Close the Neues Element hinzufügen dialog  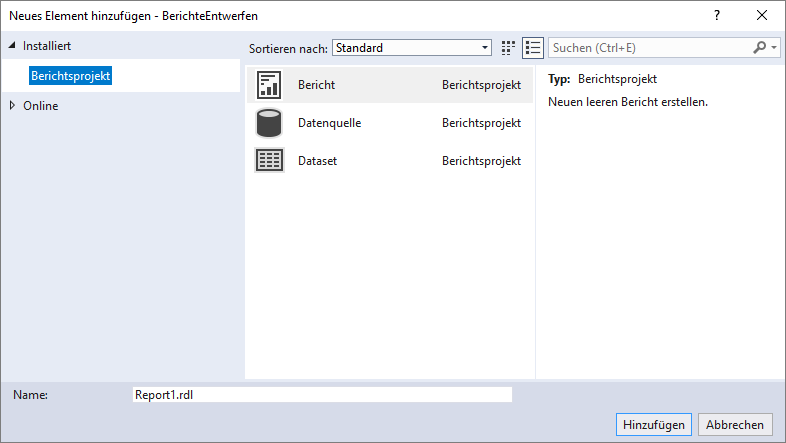pyautogui.click(x=763, y=15)
